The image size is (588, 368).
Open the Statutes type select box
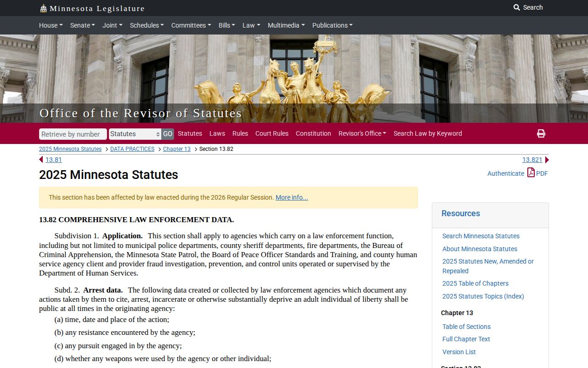tap(135, 134)
